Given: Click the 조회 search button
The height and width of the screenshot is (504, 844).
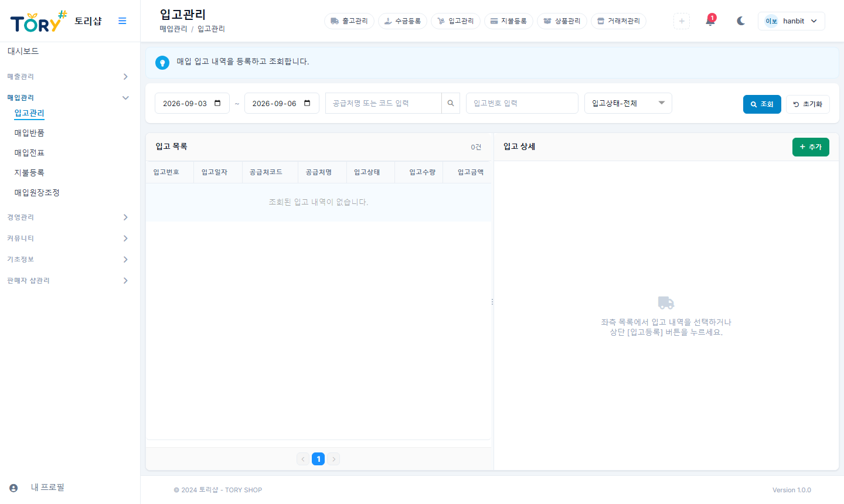Looking at the screenshot, I should (762, 104).
